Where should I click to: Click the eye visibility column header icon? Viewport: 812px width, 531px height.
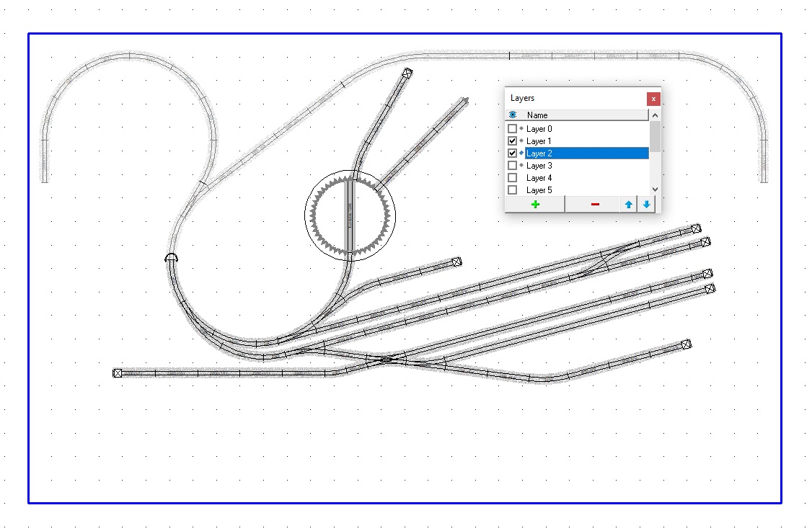pos(513,115)
